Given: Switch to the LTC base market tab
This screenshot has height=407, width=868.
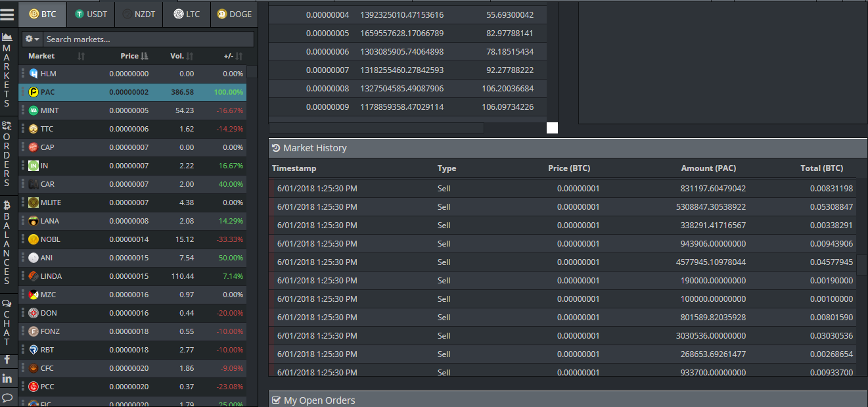Looking at the screenshot, I should point(187,14).
